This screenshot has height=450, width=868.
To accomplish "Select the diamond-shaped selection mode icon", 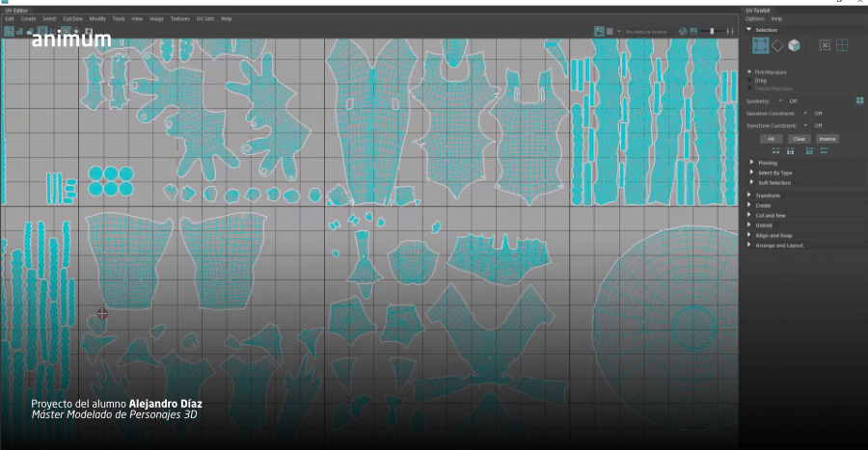I will (777, 46).
